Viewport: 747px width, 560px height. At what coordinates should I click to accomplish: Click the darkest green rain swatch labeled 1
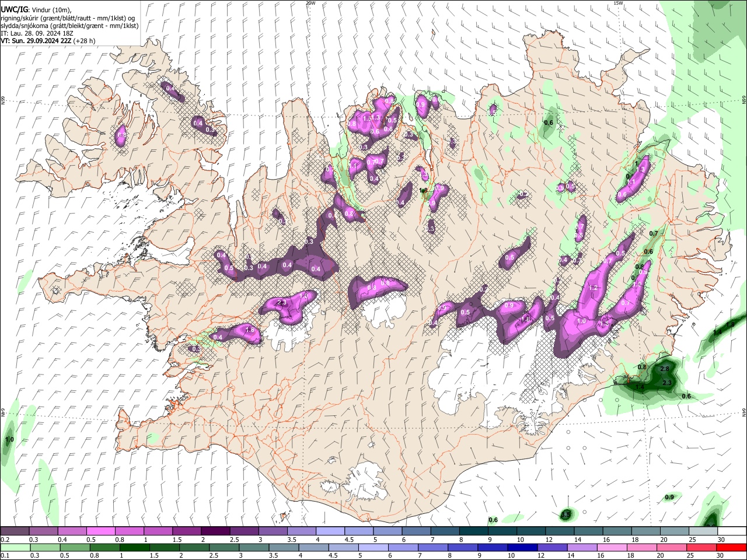pyautogui.click(x=134, y=548)
